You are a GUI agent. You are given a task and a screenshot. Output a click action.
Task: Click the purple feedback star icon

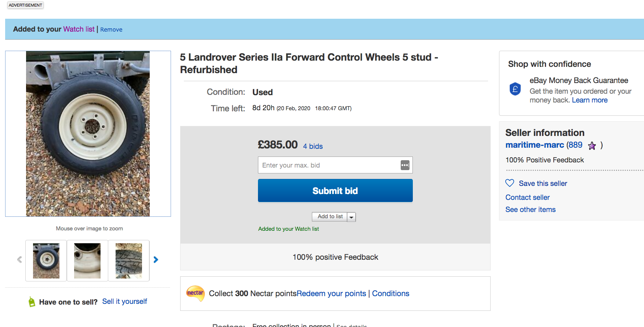tap(592, 146)
